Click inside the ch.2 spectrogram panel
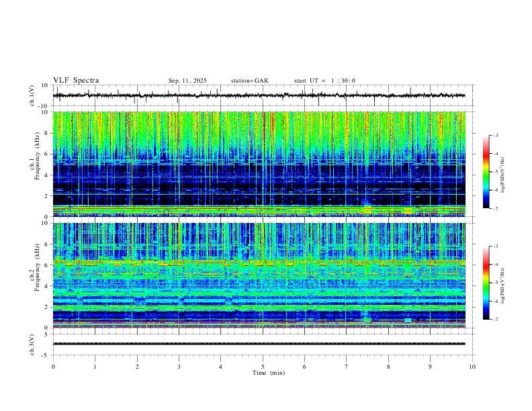This screenshot has height=411, width=532. [x=259, y=275]
